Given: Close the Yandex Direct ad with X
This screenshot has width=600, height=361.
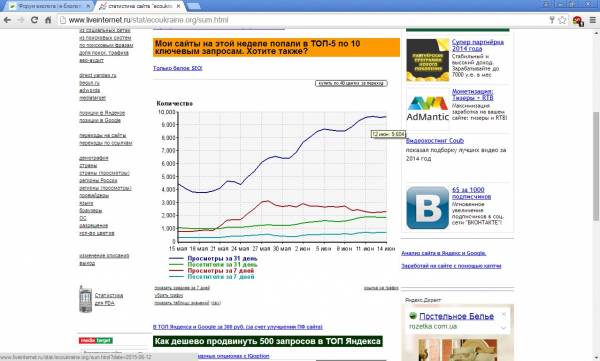Looking at the screenshot, I should tap(504, 314).
